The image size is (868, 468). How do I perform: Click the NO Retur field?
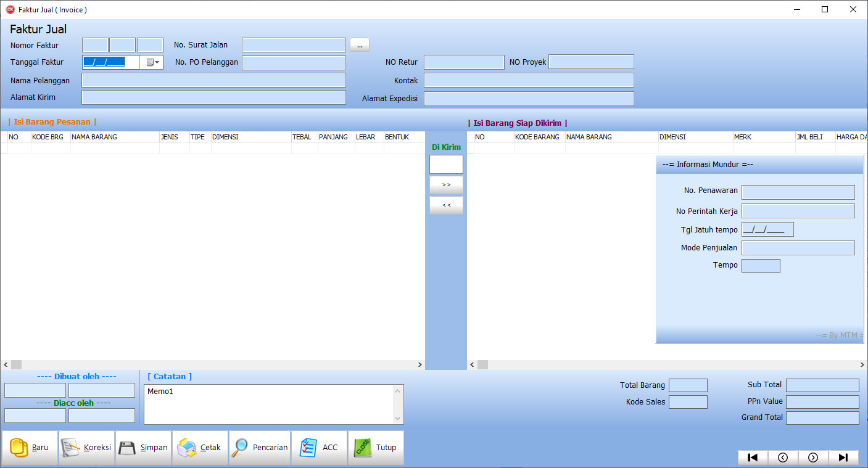[464, 62]
